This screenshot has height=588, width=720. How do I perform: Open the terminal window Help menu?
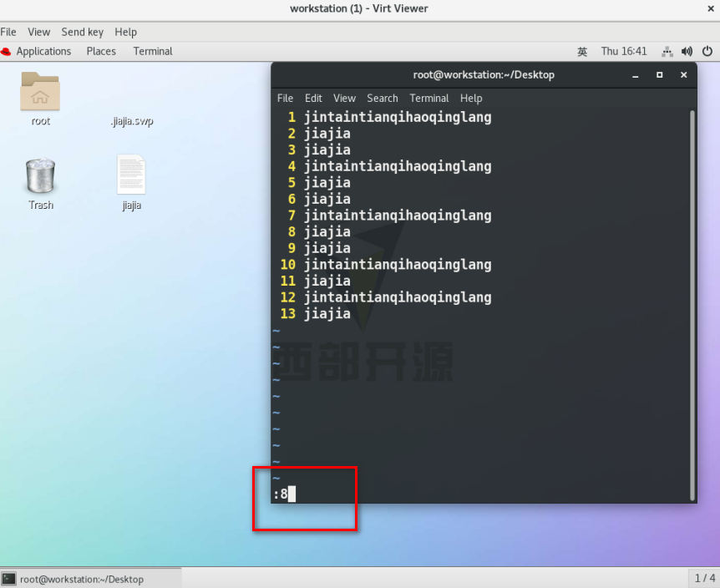[471, 99]
